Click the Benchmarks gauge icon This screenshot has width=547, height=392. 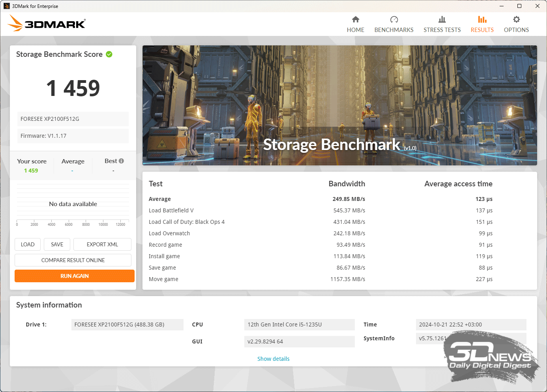(394, 19)
